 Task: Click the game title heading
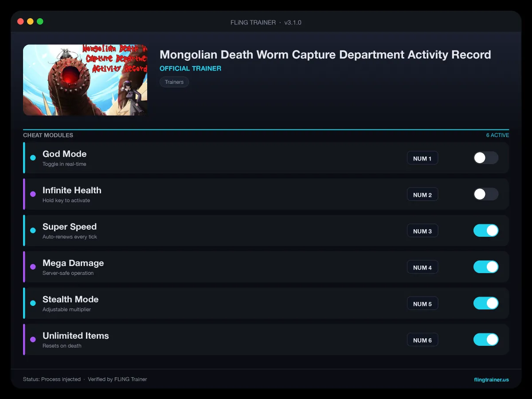325,55
